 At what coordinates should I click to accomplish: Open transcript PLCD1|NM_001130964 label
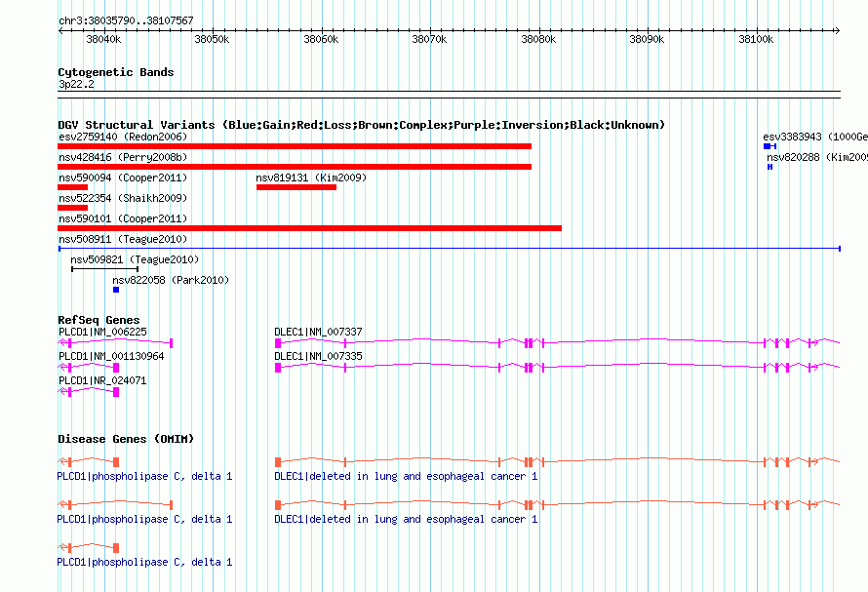pos(111,356)
